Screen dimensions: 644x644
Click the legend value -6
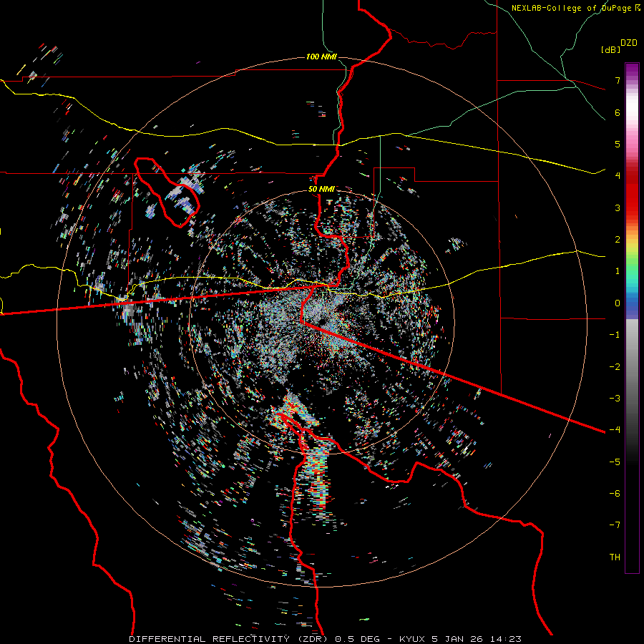[615, 494]
